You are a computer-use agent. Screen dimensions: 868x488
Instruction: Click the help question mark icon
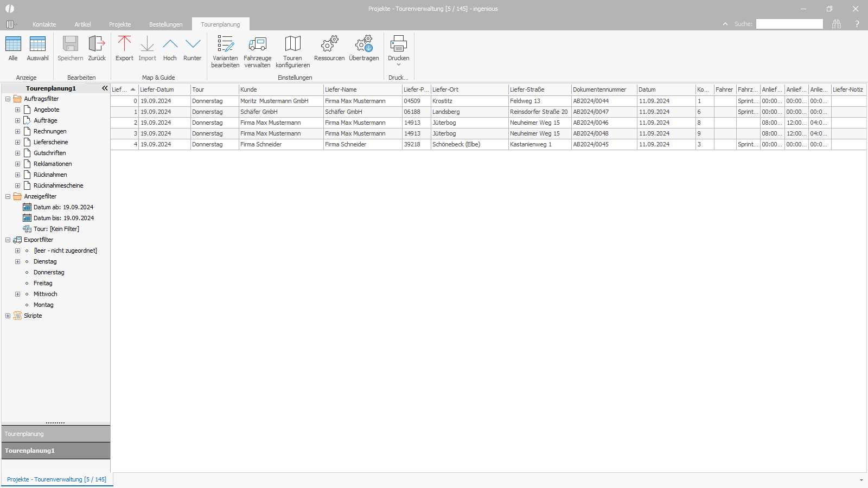pos(857,24)
